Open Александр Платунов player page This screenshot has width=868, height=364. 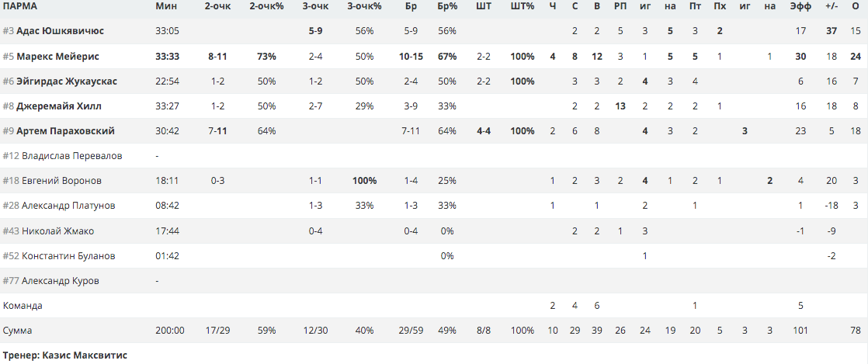(x=68, y=206)
